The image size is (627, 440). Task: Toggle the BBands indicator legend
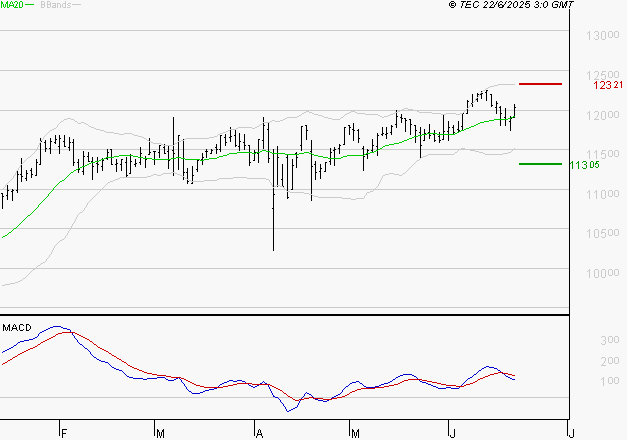coord(54,5)
